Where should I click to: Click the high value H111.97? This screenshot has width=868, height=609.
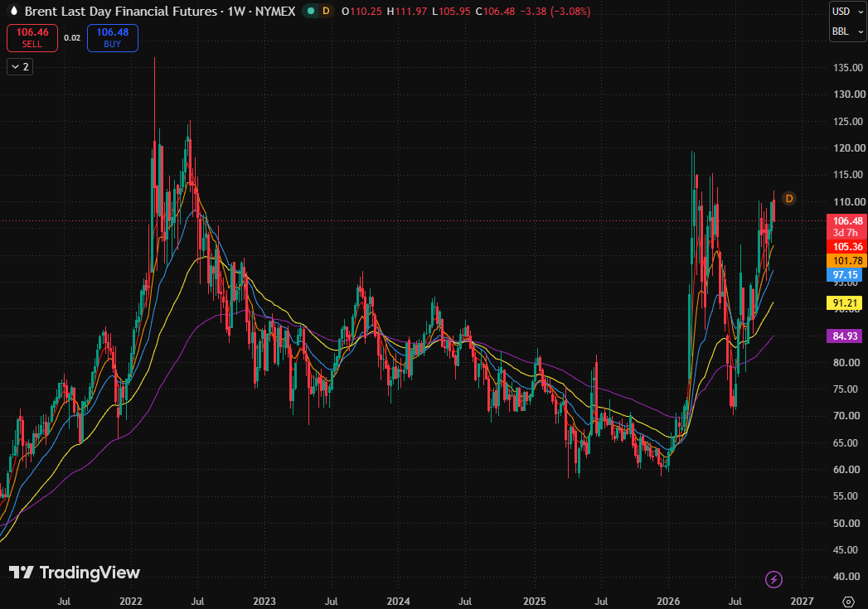point(407,11)
